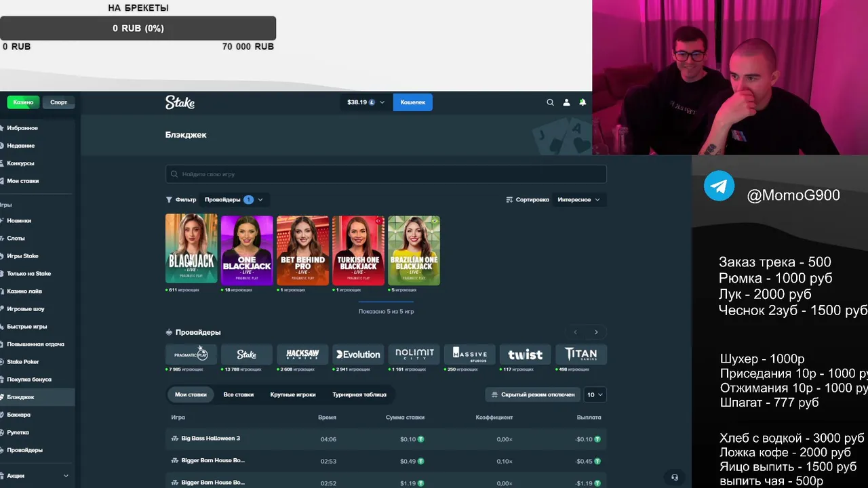Toggle hidden mode Скрытый режим отключен
Screen dimensions: 868x488
coord(532,394)
